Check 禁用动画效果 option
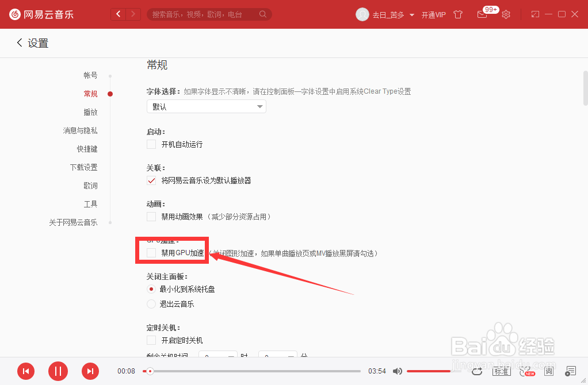The width and height of the screenshot is (588, 385). click(151, 217)
